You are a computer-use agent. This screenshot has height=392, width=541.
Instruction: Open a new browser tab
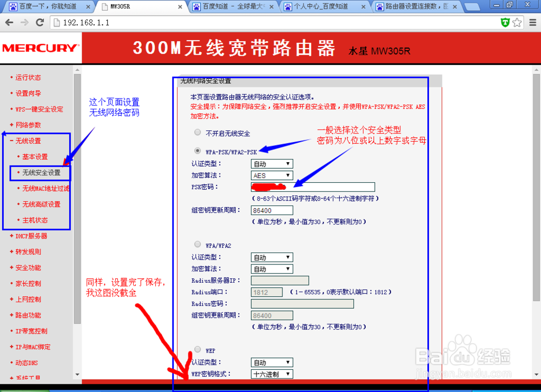click(x=472, y=6)
